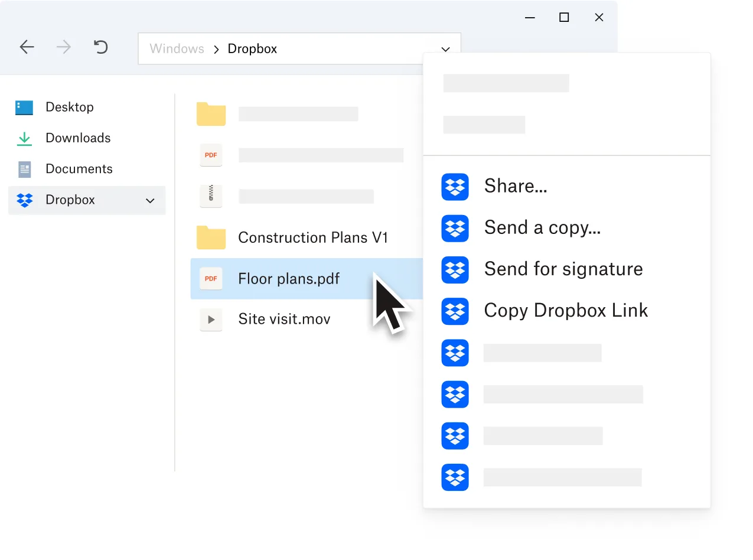The width and height of the screenshot is (753, 560).
Task: Collapse the Dropbox sidebar chevron
Action: coord(150,201)
